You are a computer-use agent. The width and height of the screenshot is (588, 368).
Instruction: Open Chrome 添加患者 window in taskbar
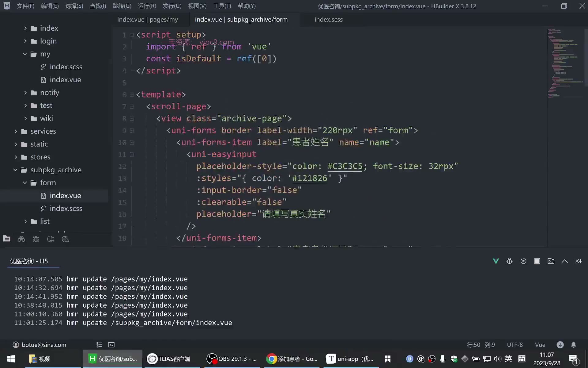[x=292, y=359]
